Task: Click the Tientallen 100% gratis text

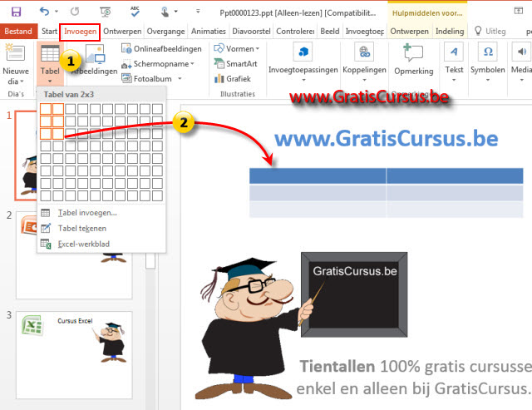Action: point(414,378)
